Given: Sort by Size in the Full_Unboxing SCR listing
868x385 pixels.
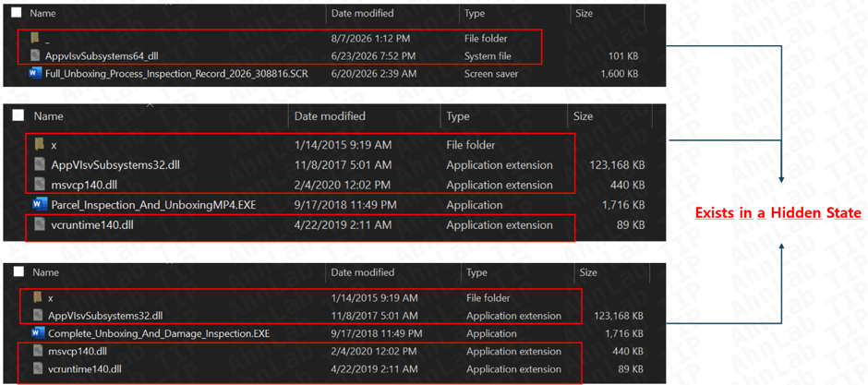Looking at the screenshot, I should pyautogui.click(x=584, y=13).
